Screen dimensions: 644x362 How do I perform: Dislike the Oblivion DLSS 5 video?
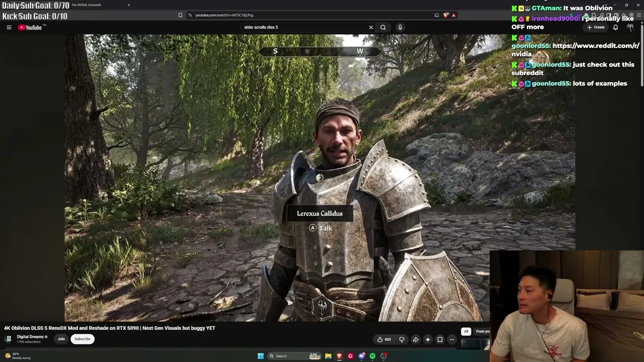tap(401, 340)
